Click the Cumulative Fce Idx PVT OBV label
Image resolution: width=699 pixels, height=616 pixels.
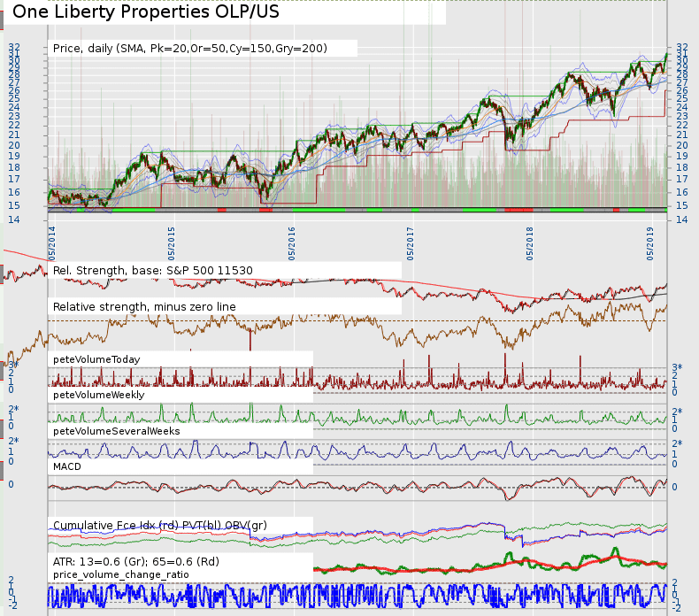coord(159,526)
